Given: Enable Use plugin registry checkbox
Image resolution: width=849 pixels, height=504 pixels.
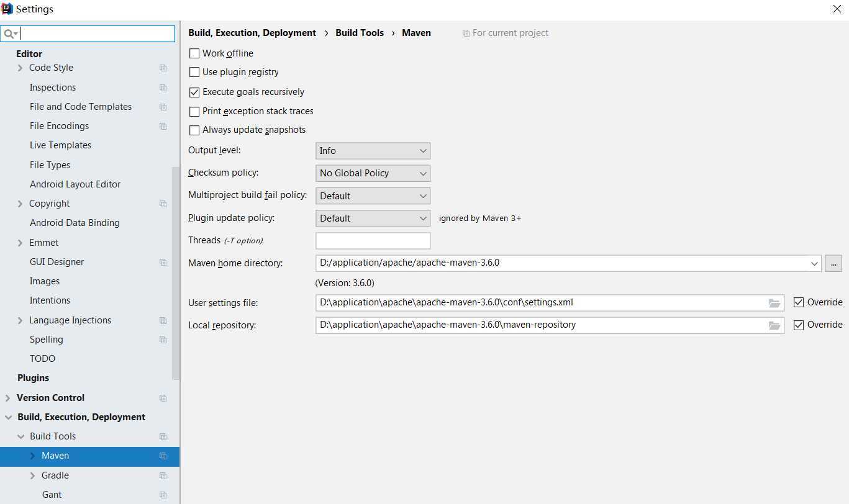Looking at the screenshot, I should point(194,72).
